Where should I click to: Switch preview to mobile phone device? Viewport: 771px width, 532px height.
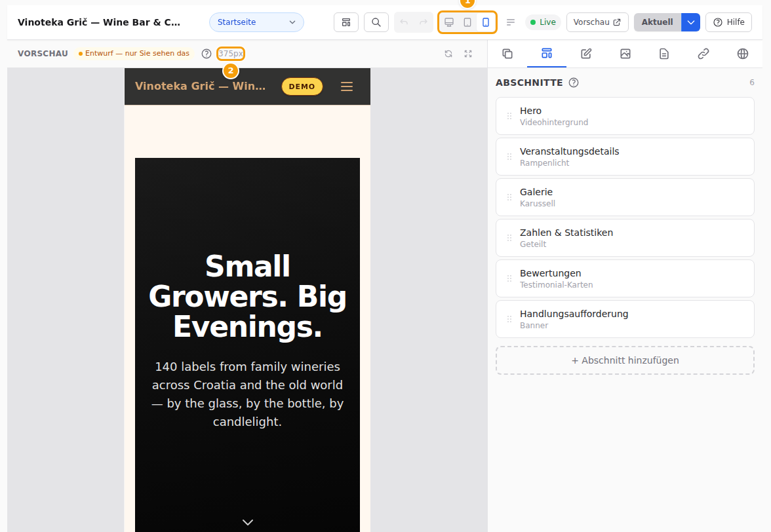486,22
